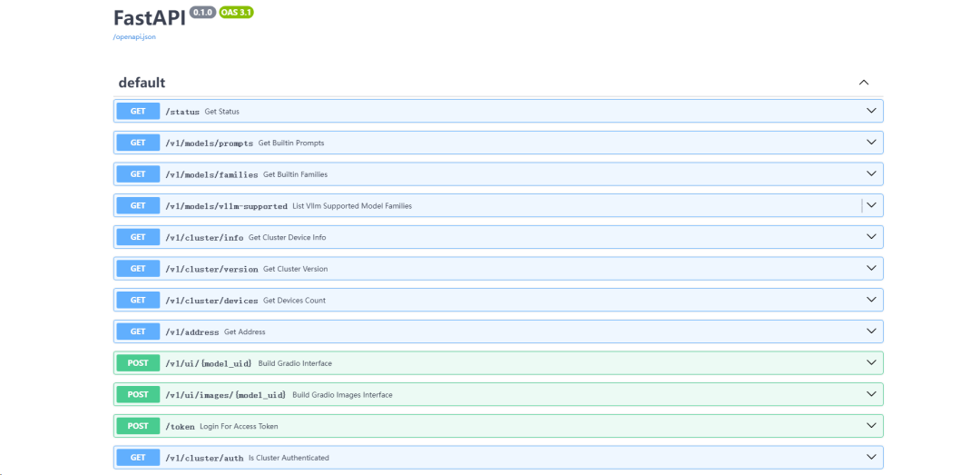Click the Get Status description

coord(222,112)
